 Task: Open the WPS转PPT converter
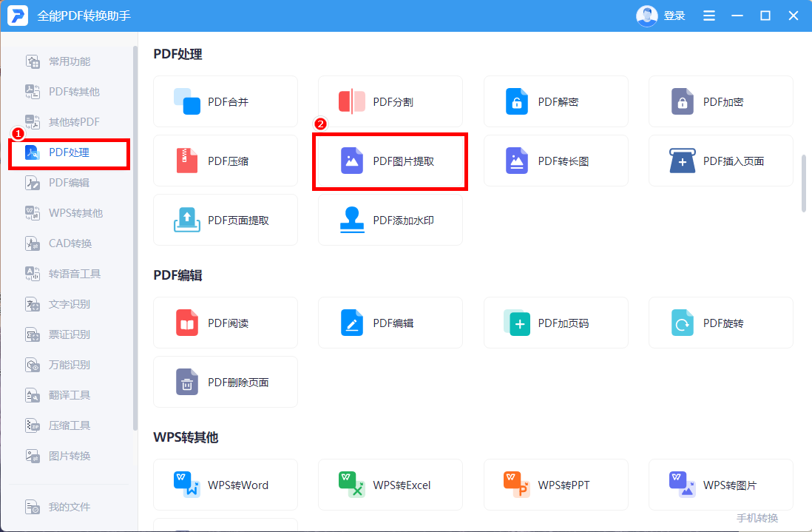555,485
